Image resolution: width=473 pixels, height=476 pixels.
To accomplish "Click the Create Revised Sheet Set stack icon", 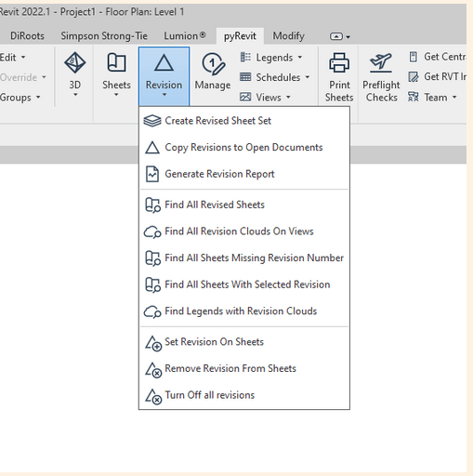I will click(152, 121).
